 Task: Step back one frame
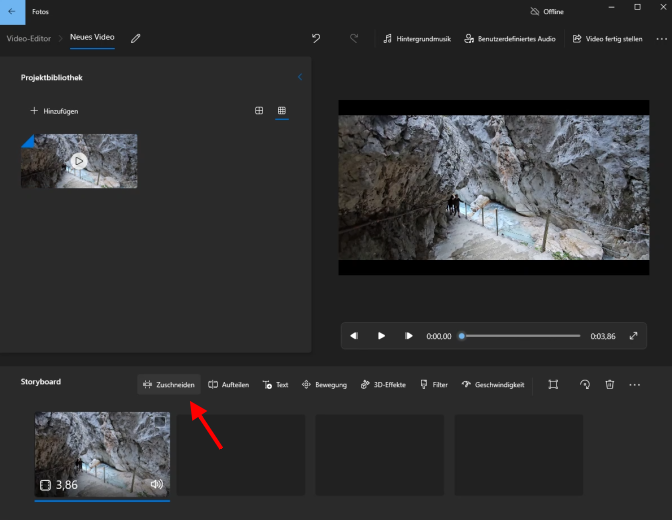pos(355,336)
